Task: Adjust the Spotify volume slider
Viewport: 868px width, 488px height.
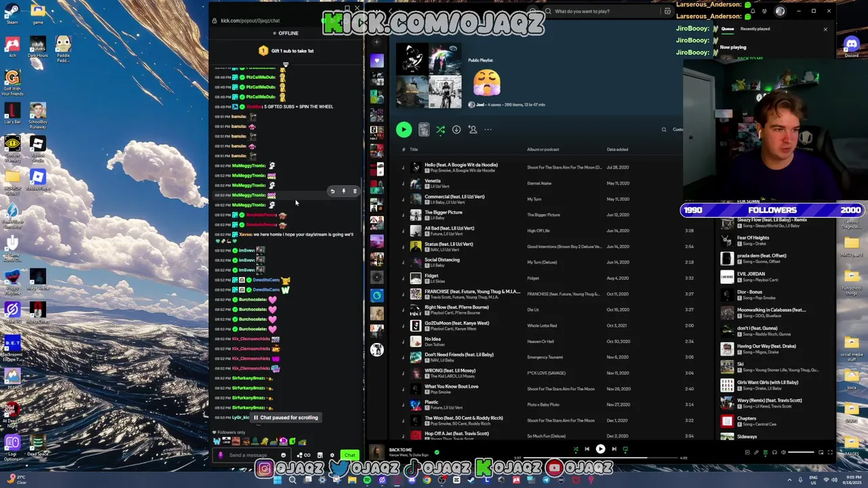Action: pos(800,452)
